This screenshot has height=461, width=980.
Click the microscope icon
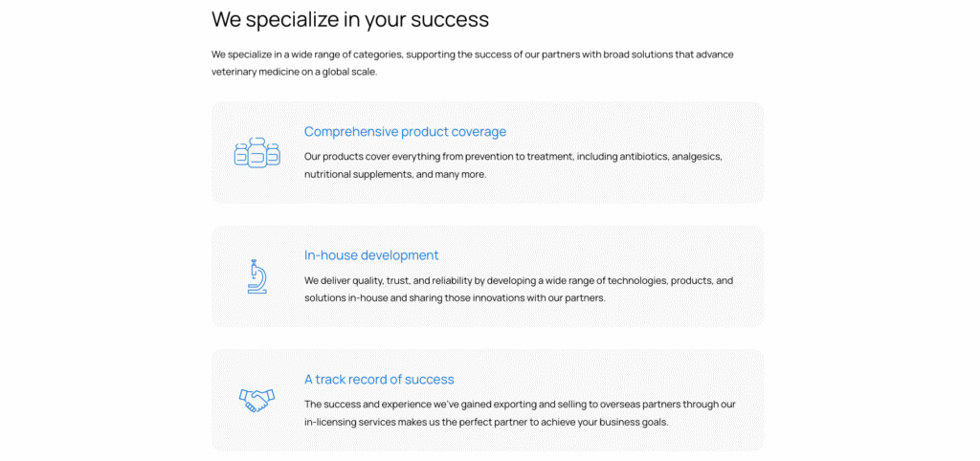tap(256, 276)
